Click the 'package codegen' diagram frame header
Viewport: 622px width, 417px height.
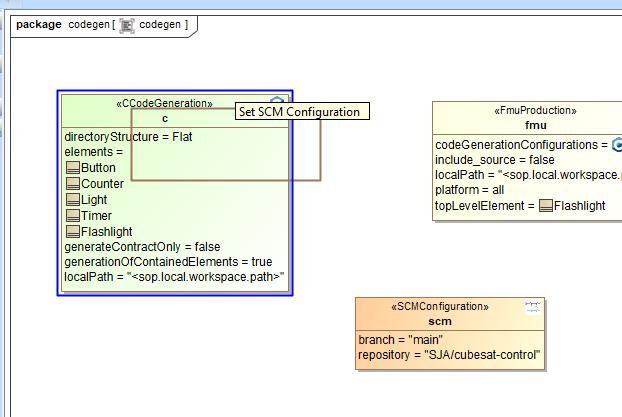(104, 25)
